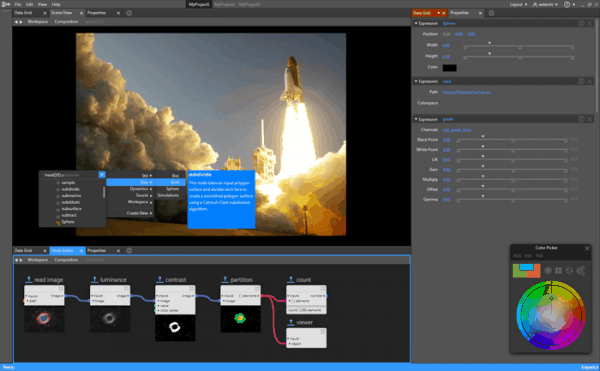Add a new tab in bottom panel
This screenshot has width=600, height=371.
coord(129,251)
